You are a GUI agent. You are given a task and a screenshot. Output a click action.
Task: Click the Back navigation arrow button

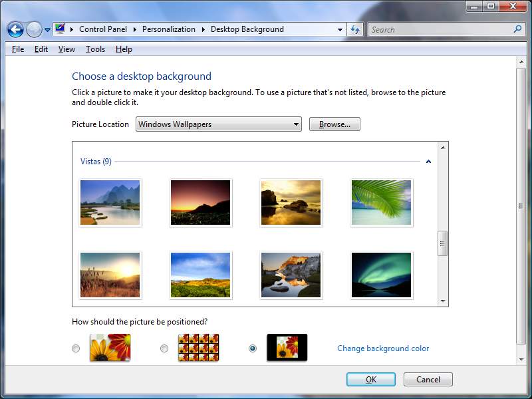(x=15, y=29)
